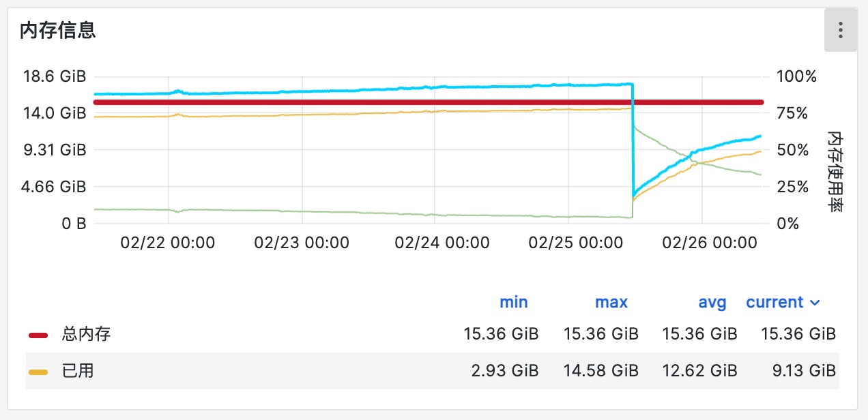
Task: Click the 内存信息 panel title
Action: (x=57, y=31)
